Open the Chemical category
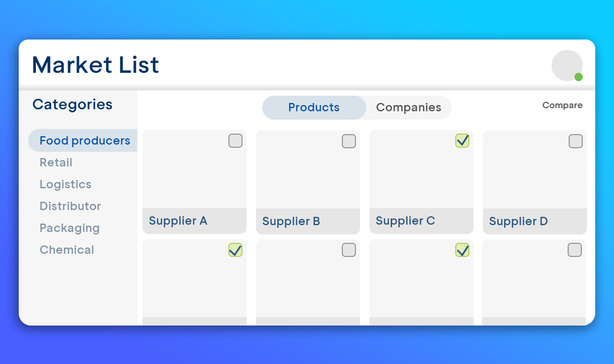 67,250
